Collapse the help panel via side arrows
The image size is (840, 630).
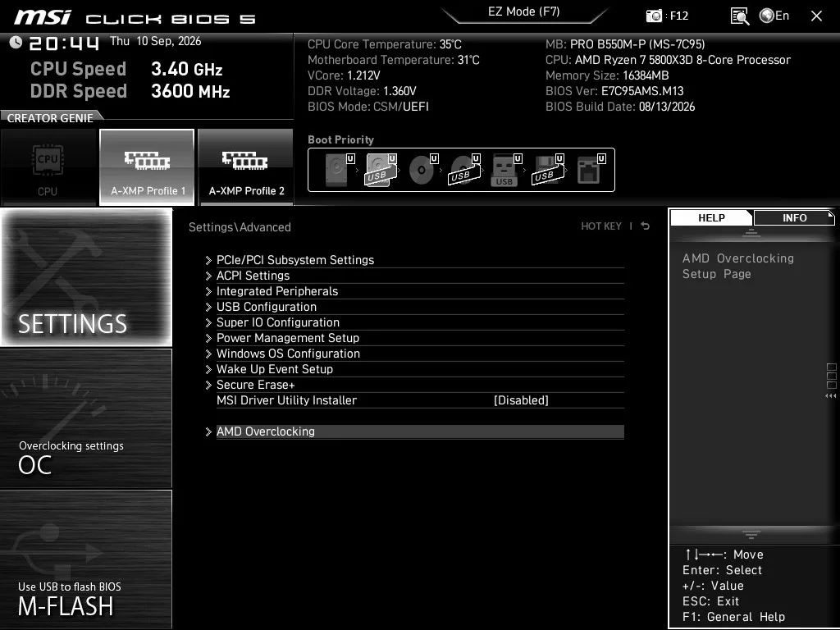[x=831, y=395]
